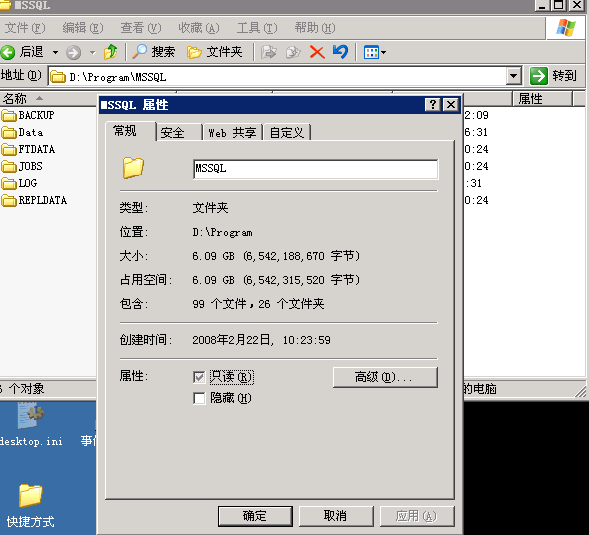Click the 取消 button
589x535 pixels.
(336, 516)
